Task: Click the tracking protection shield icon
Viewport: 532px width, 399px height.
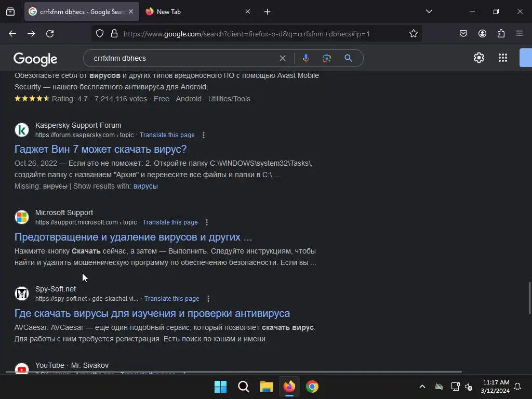Action: tap(99, 34)
